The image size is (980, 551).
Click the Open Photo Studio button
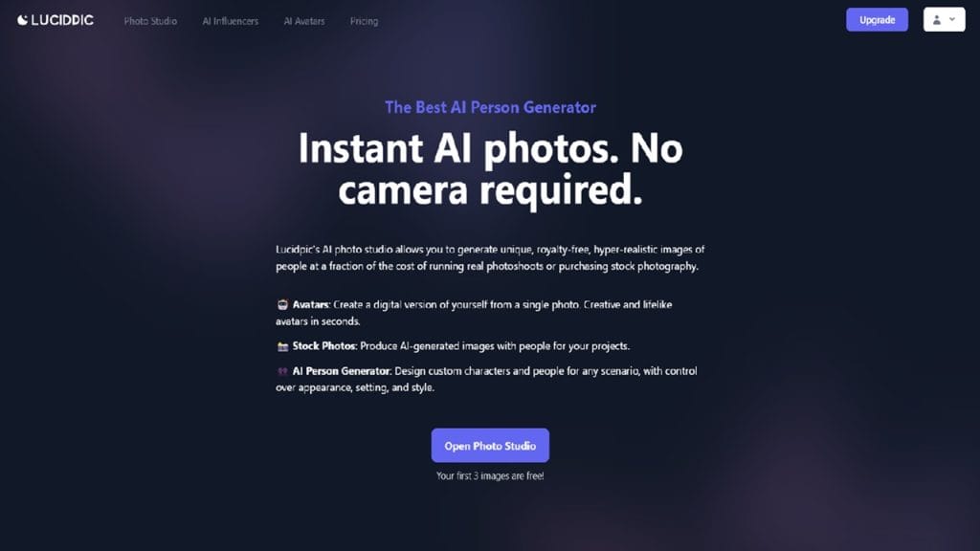click(490, 446)
